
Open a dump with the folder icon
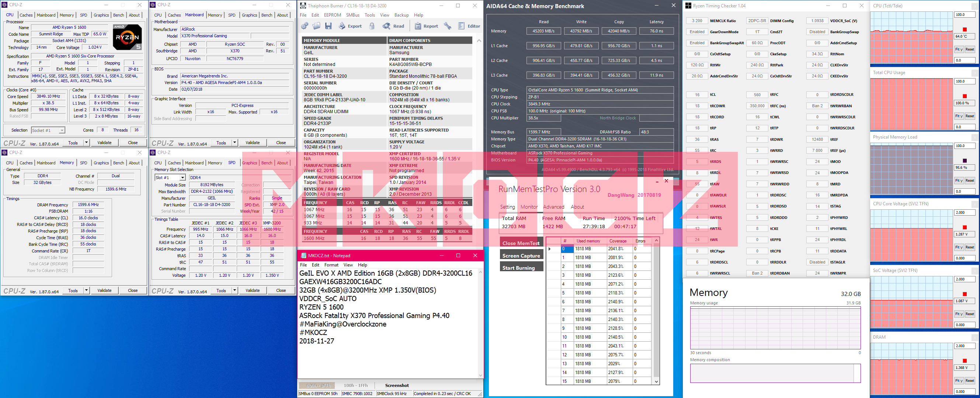pos(316,26)
